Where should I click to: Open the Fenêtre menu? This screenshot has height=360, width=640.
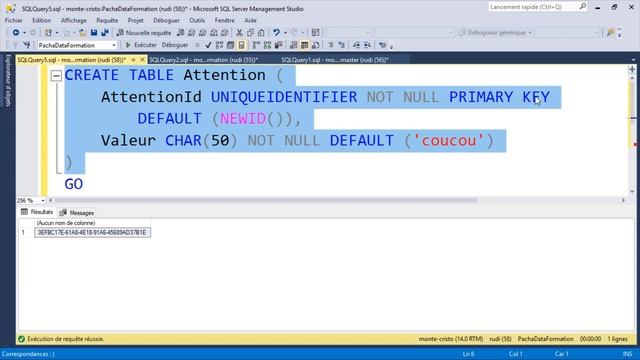[x=224, y=20]
